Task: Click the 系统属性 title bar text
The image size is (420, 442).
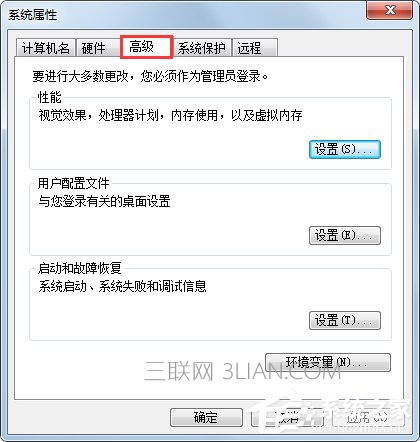Action: (x=33, y=15)
